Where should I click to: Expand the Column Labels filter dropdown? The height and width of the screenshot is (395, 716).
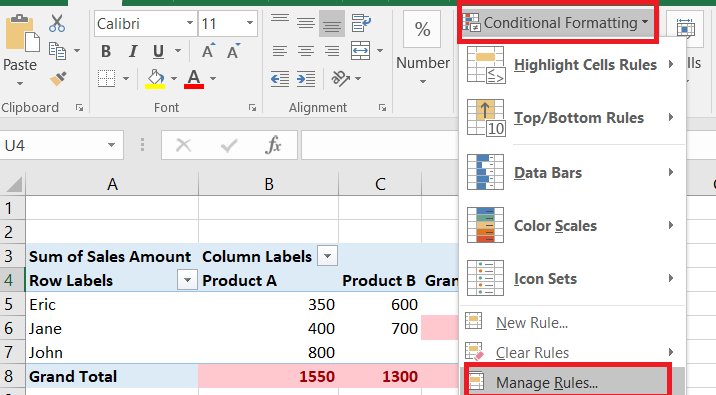point(327,256)
